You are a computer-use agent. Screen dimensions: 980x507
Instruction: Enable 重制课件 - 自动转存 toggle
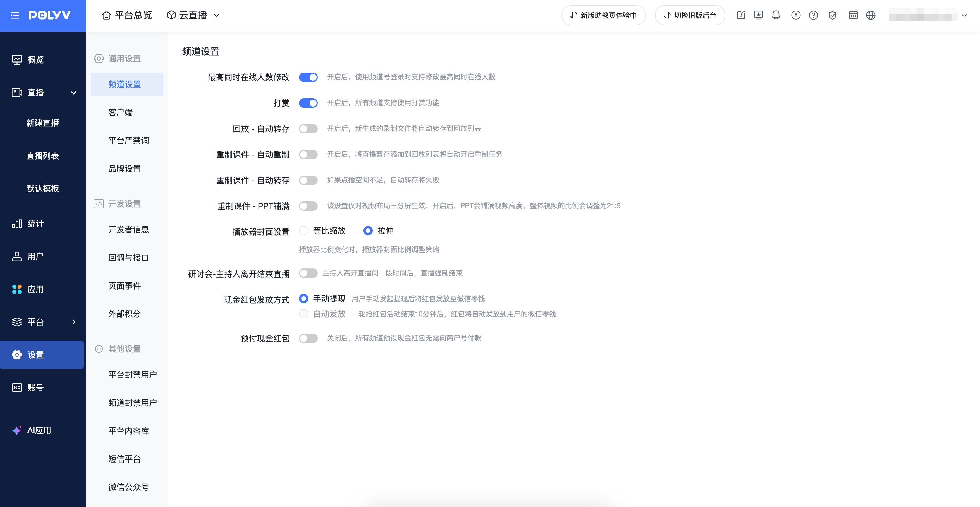(x=308, y=180)
